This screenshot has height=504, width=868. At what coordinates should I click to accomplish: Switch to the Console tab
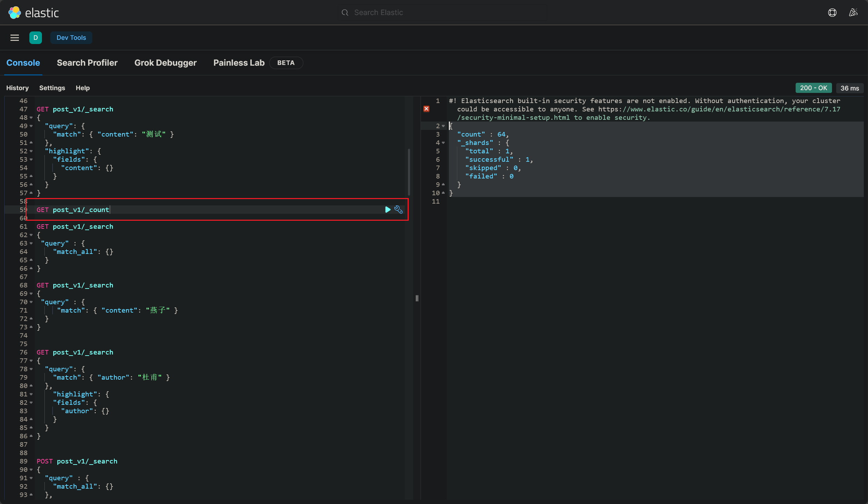[23, 63]
